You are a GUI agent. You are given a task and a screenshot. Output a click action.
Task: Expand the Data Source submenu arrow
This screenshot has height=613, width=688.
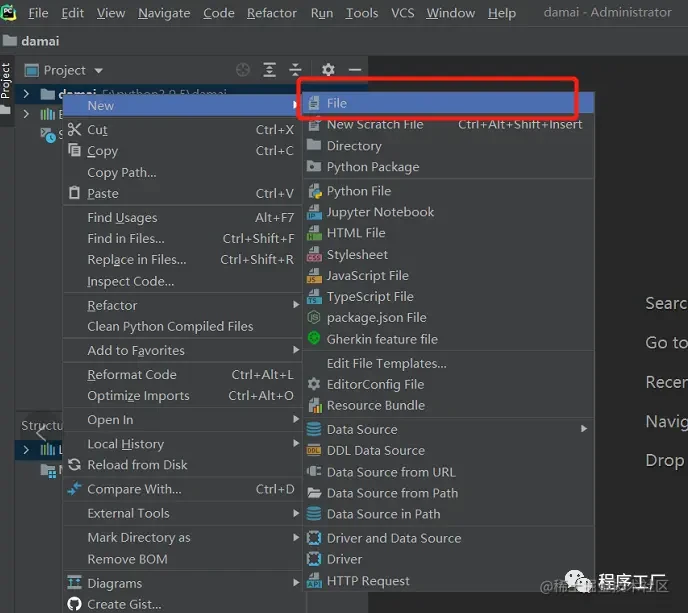(x=584, y=429)
